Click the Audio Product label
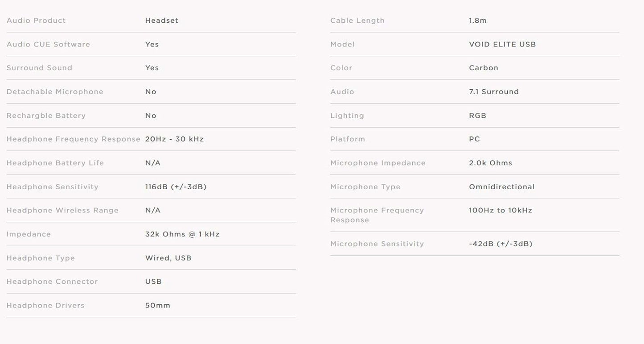 pos(36,21)
